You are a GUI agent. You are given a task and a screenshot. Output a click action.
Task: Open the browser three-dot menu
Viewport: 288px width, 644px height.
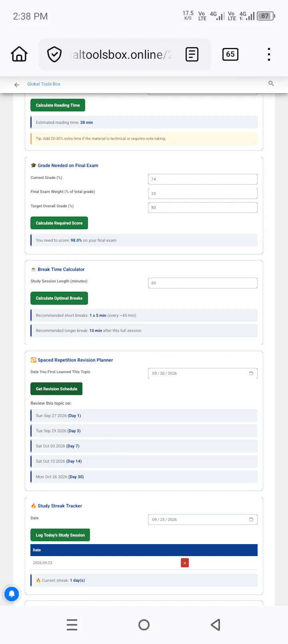coord(269,54)
